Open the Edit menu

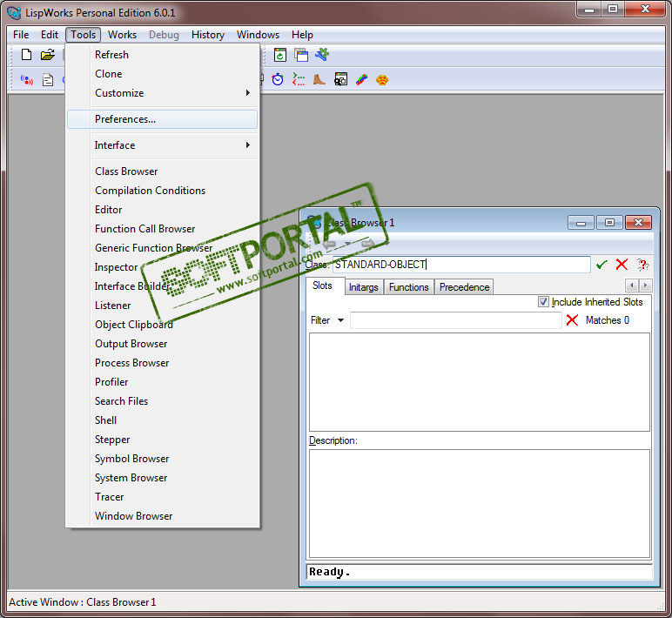50,35
